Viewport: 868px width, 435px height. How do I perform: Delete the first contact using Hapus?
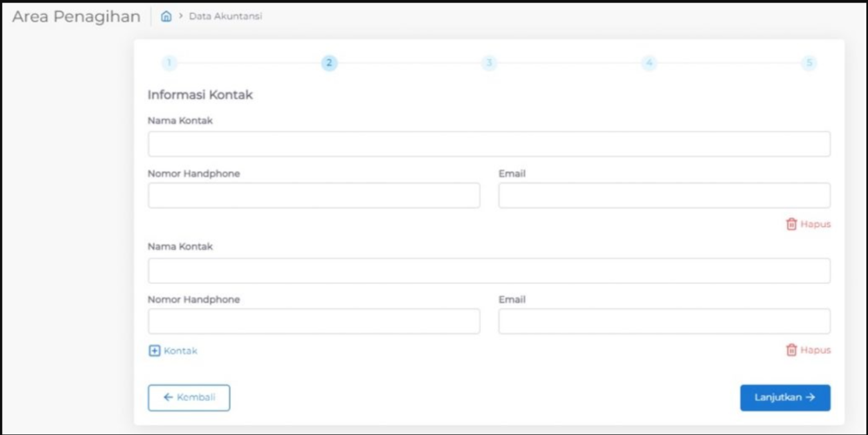(808, 225)
